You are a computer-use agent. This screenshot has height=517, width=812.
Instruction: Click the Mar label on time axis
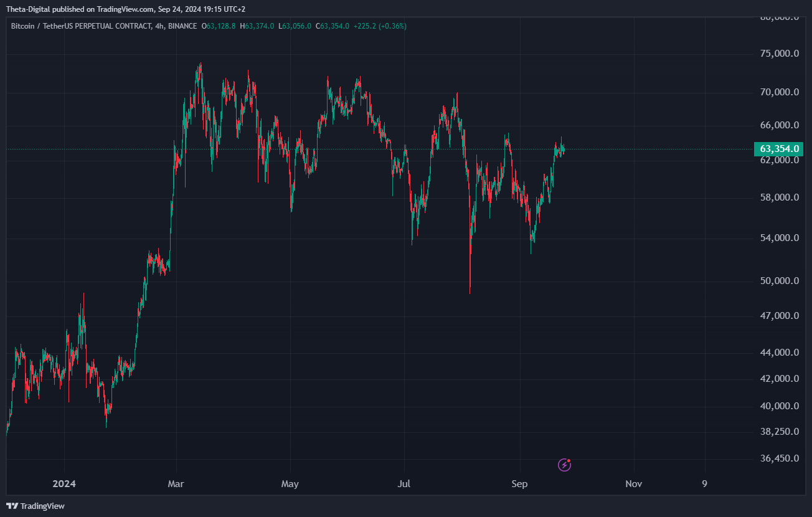point(176,484)
